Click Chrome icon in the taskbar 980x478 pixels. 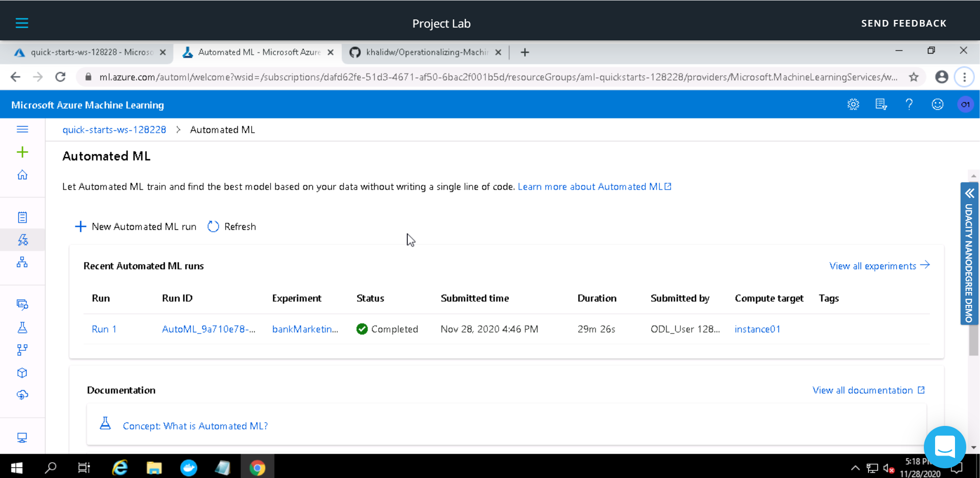[x=257, y=467]
